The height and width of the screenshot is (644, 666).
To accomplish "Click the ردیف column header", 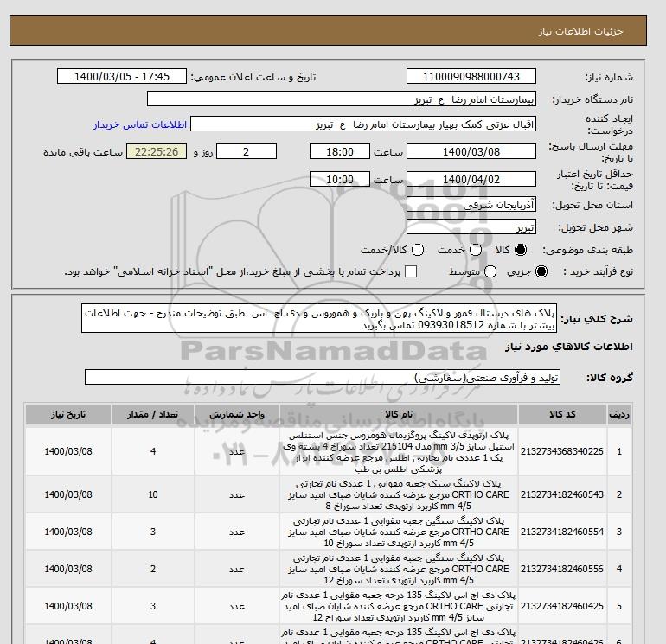I will (618, 414).
